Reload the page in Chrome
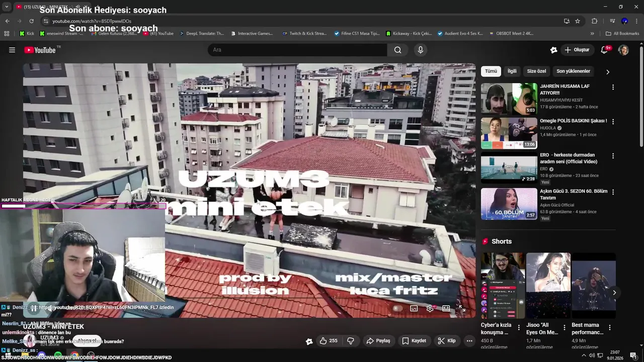The image size is (644, 362). click(x=31, y=21)
